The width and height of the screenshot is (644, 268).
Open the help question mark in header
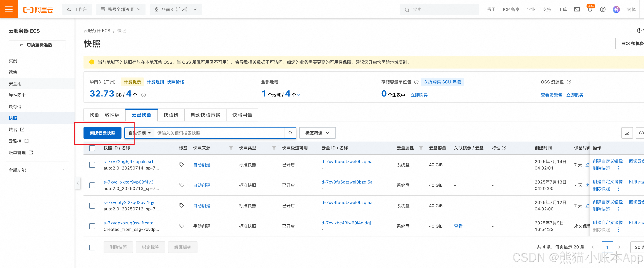pos(603,10)
